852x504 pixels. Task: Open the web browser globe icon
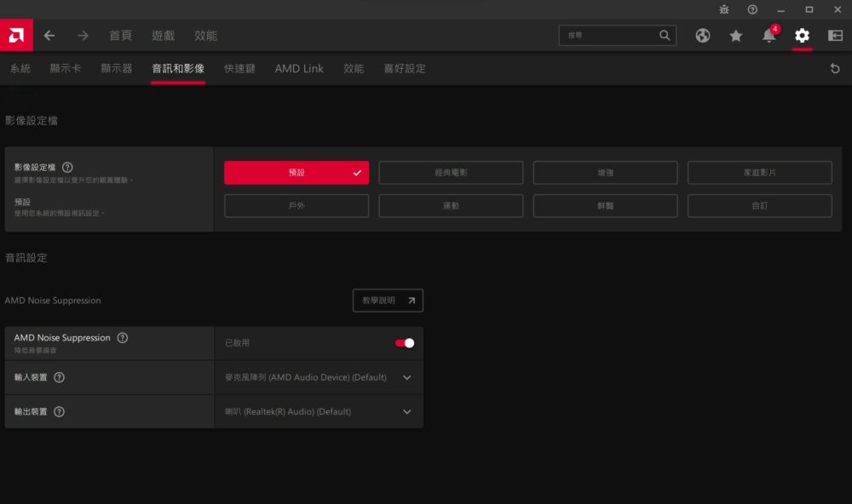703,35
